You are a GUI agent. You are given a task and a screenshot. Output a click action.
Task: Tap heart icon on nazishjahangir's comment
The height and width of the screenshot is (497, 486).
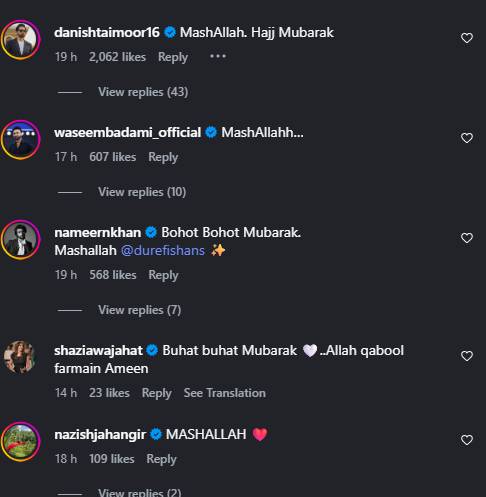coord(467,440)
